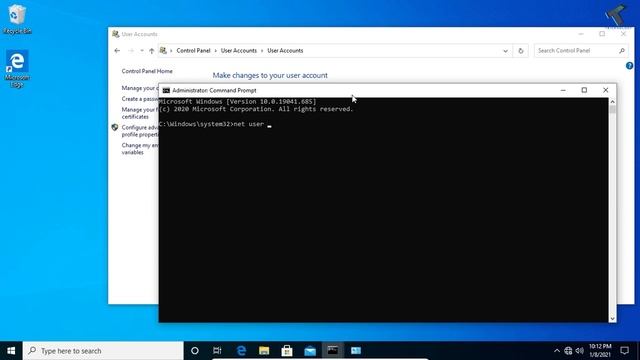Open Microsoft Edge desktop shortcut
Image resolution: width=640 pixels, height=360 pixels.
pyautogui.click(x=17, y=69)
